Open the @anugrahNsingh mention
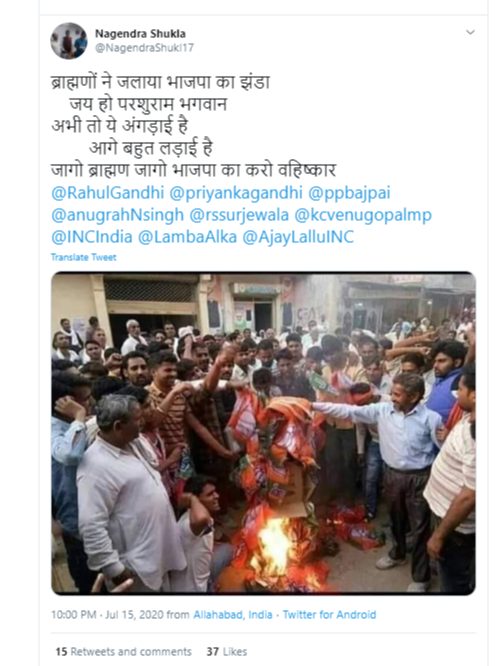This screenshot has width=504, height=666. pyautogui.click(x=118, y=215)
